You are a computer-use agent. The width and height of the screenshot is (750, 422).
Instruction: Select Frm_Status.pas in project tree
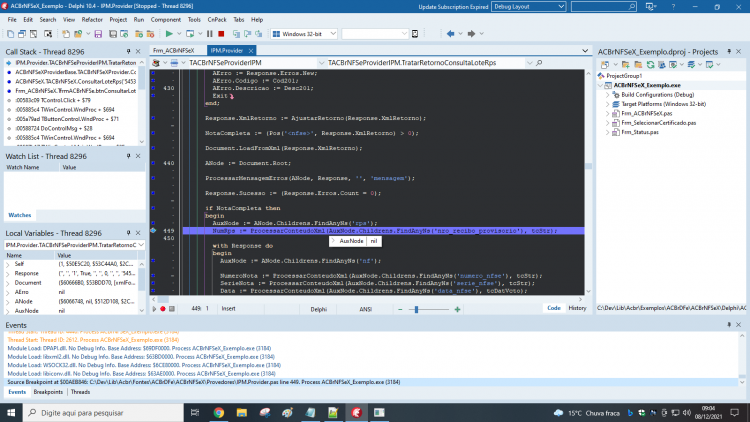[640, 132]
